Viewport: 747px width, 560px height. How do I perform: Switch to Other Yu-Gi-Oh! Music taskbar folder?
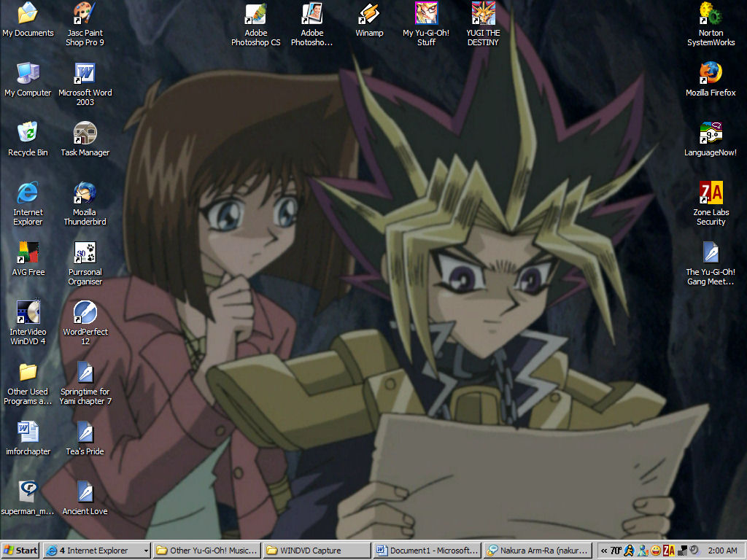coord(208,551)
